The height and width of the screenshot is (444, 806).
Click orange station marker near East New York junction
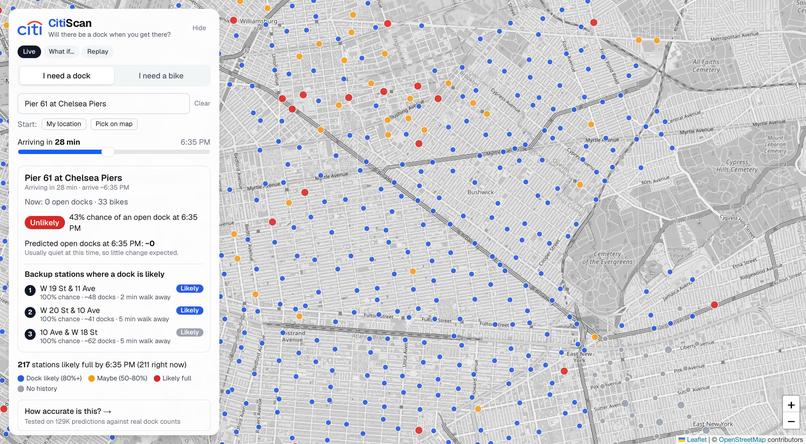pyautogui.click(x=595, y=337)
